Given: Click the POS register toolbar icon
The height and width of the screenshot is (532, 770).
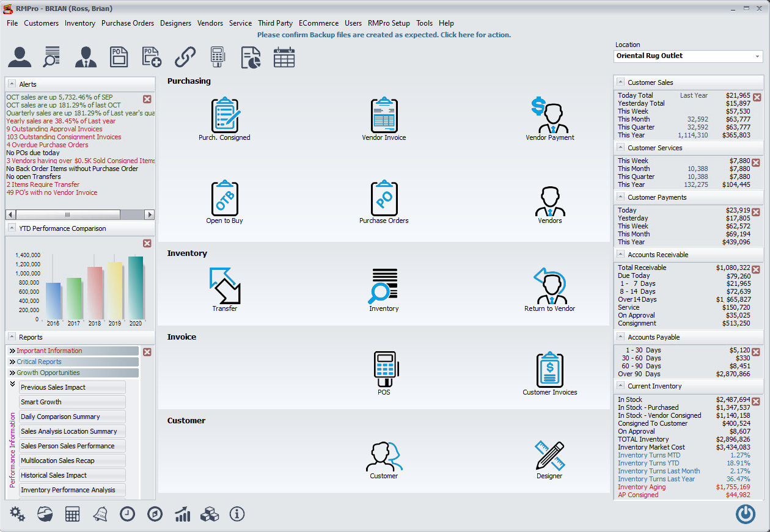Looking at the screenshot, I should [x=218, y=57].
